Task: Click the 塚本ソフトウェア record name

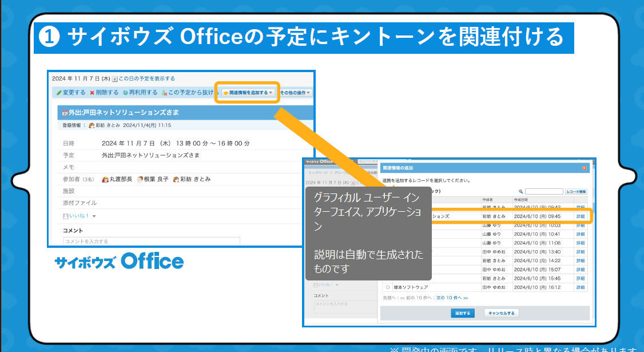Action: (x=411, y=287)
